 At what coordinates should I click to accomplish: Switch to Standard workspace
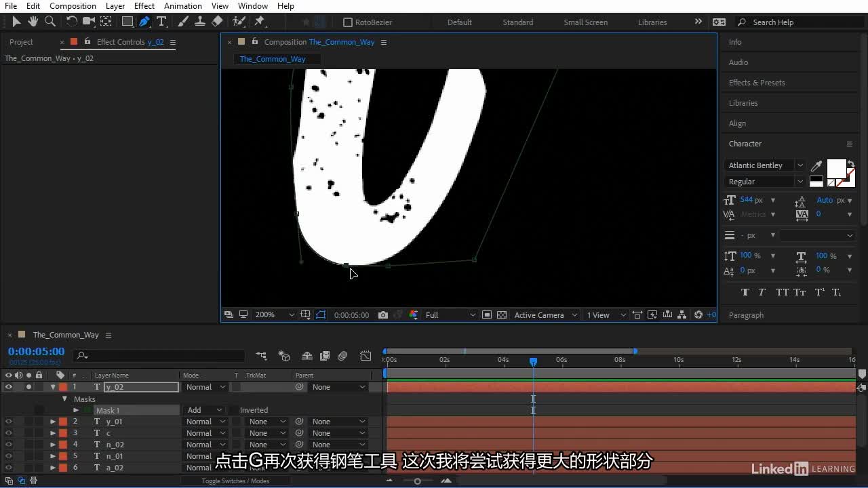click(x=517, y=22)
